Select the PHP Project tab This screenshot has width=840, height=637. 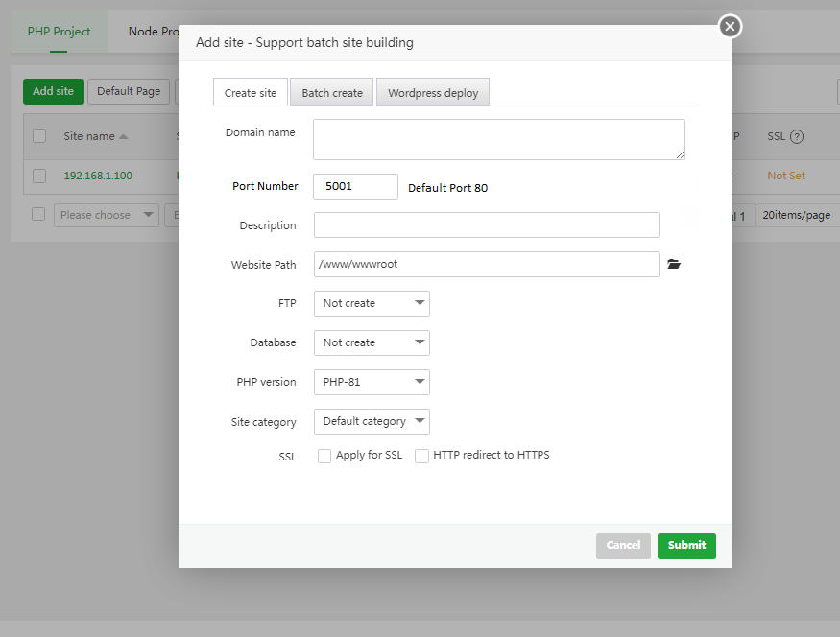click(x=60, y=32)
